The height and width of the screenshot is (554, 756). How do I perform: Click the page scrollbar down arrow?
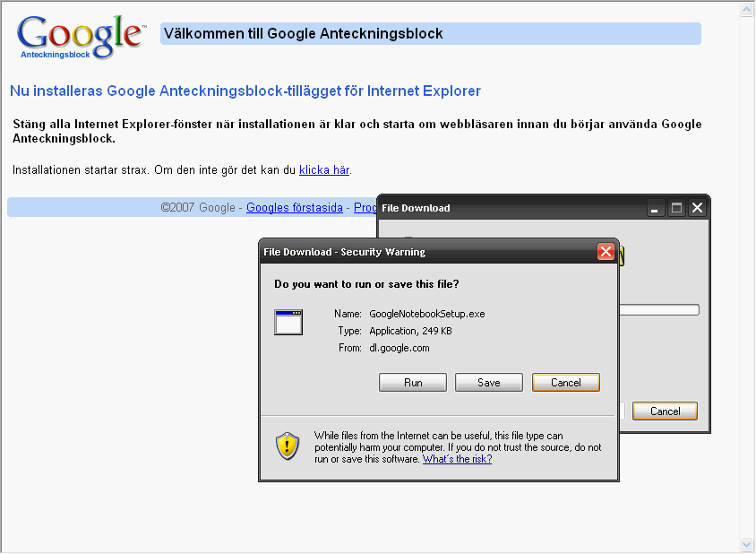click(747, 544)
